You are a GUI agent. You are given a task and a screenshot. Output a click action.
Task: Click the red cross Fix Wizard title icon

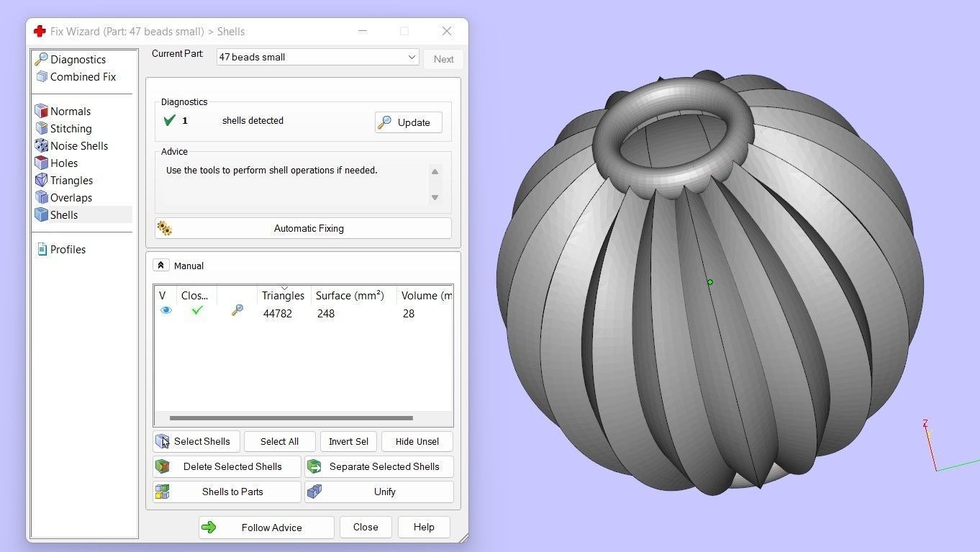pos(40,32)
